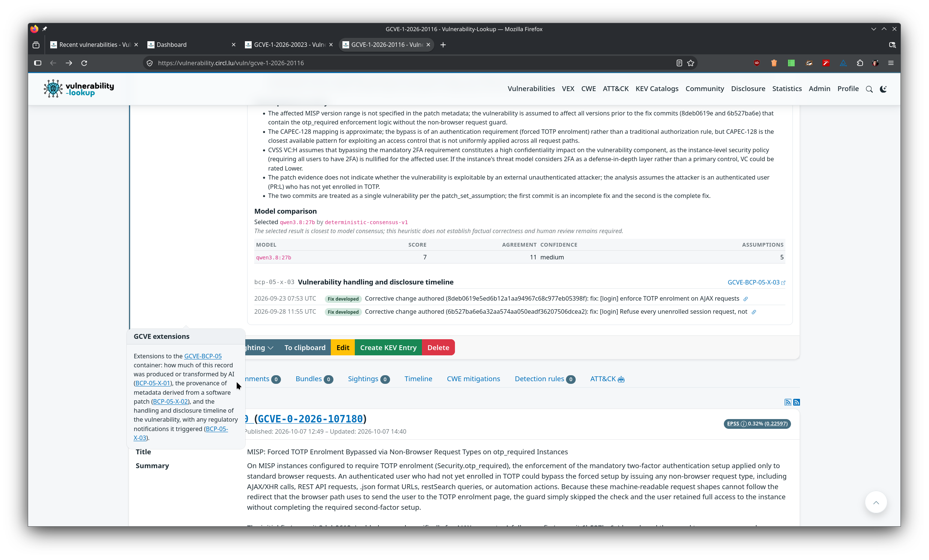Open the second RSS/Atom feed icon
929x560 pixels.
(x=796, y=402)
